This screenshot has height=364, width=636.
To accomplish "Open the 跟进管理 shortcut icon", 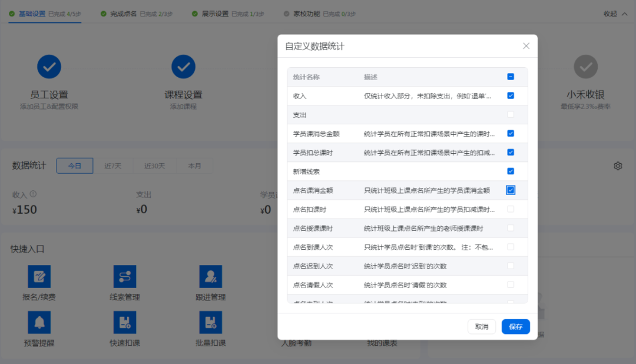I will [210, 276].
